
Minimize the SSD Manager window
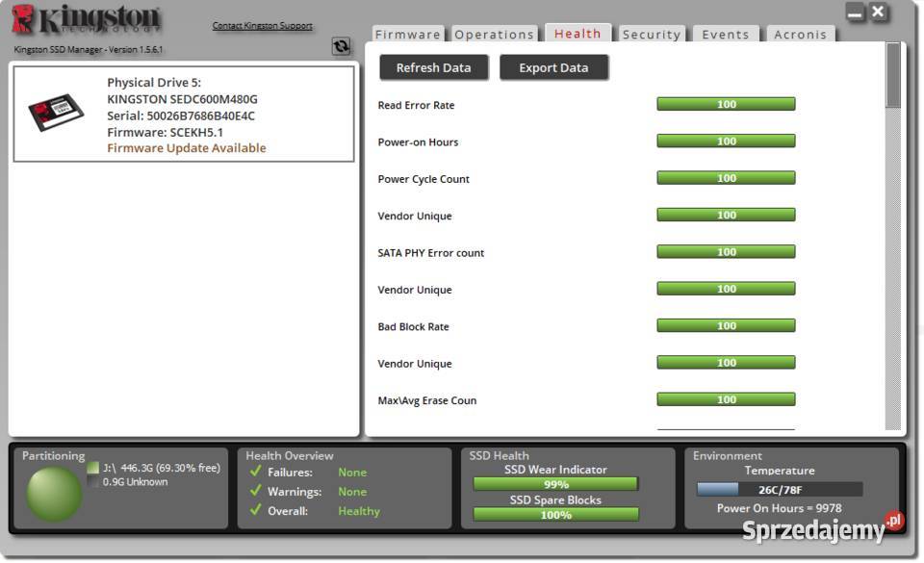click(856, 13)
